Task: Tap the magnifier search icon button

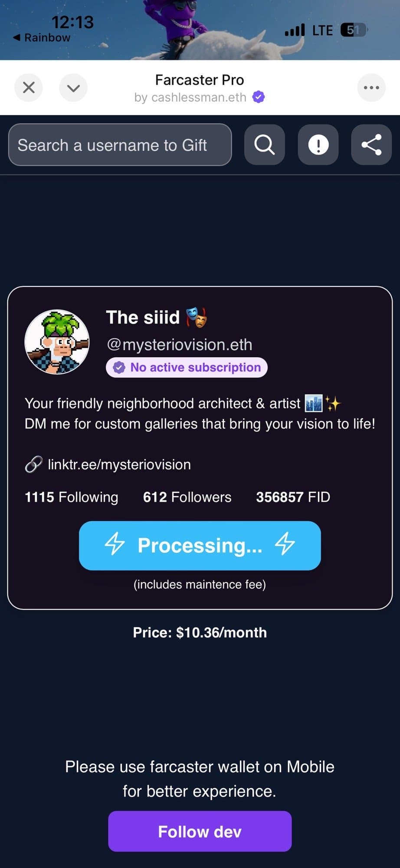Action: 264,145
